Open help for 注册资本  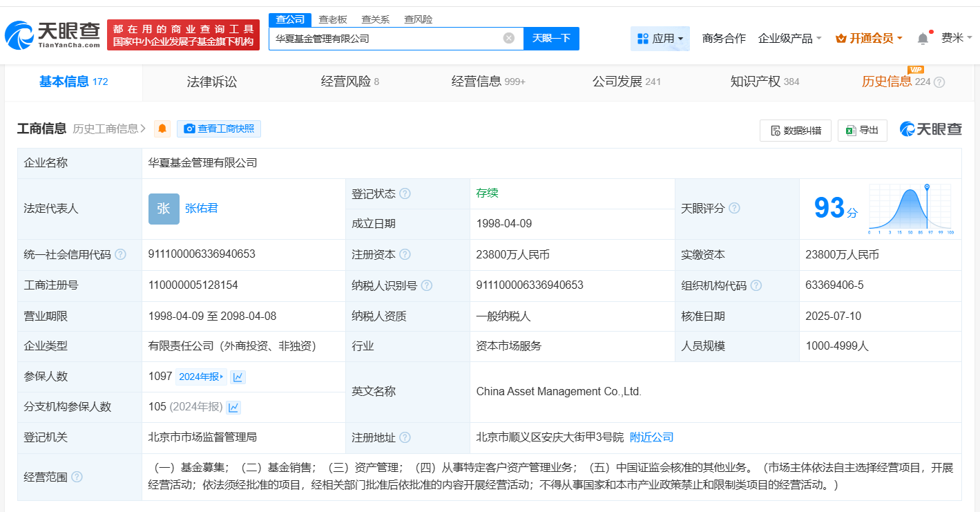coord(405,254)
